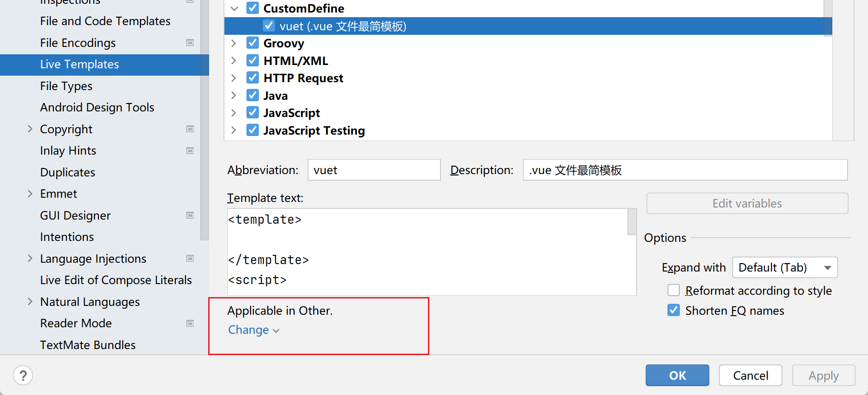Click project-level icon beside Language Injections
Image resolution: width=868 pixels, height=395 pixels.
click(190, 259)
